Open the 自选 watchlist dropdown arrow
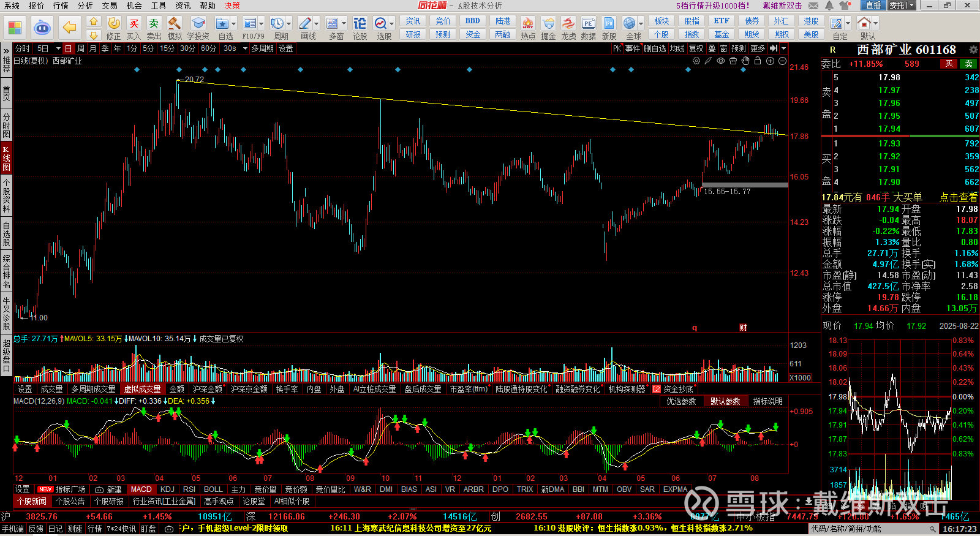The width and height of the screenshot is (980, 536). (x=235, y=24)
